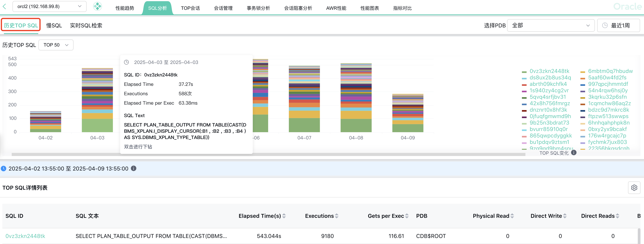The image size is (644, 244).
Task: Switch to the AWR性能 tab
Action: click(336, 8)
